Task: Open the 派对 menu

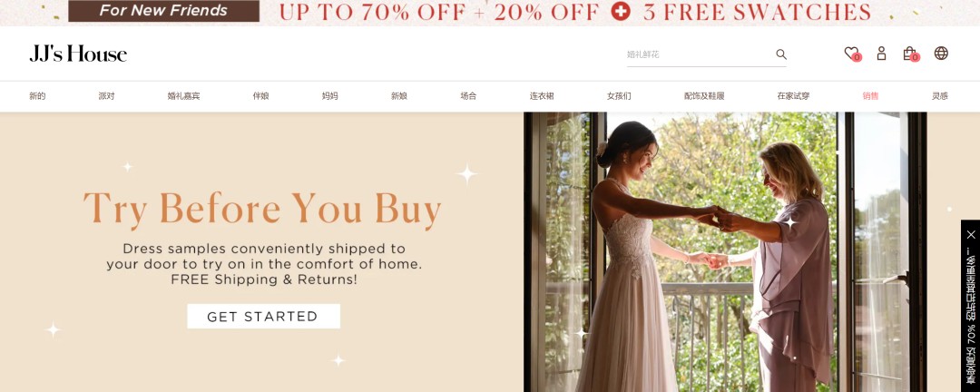Action: [106, 96]
